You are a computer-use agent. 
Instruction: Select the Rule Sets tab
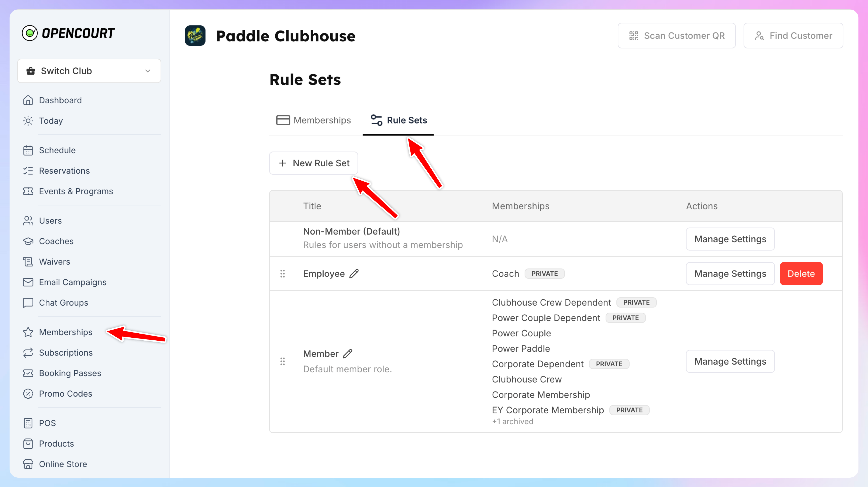398,120
